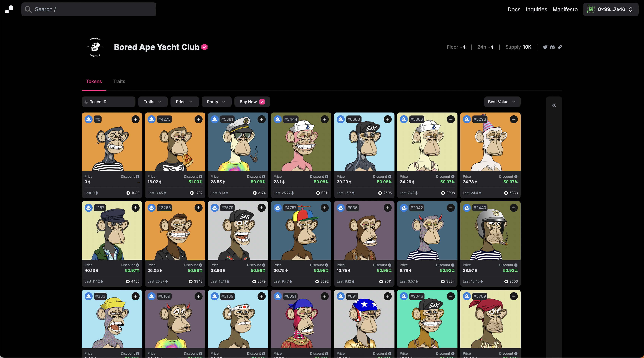The image size is (644, 358).
Task: Open the Docs link
Action: [514, 9]
